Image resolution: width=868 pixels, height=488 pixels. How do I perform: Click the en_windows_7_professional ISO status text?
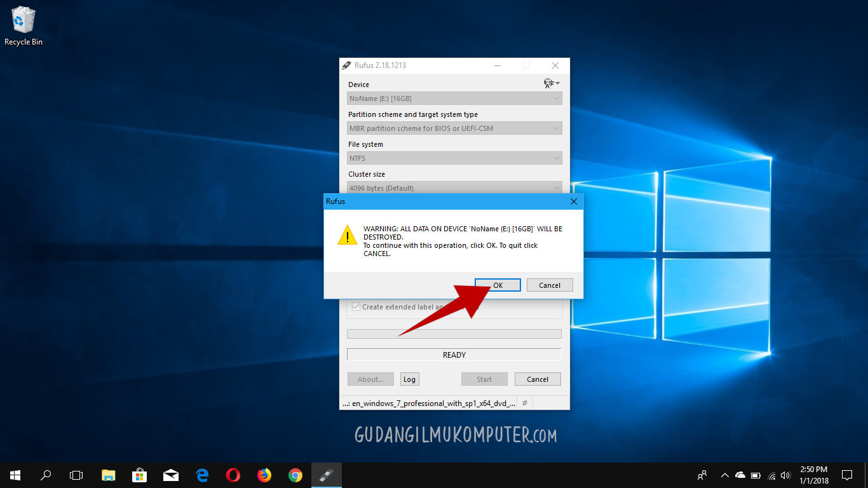click(x=429, y=403)
